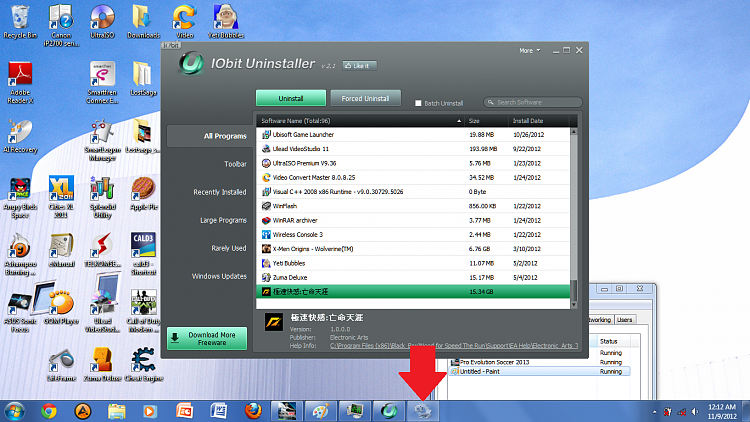Click the Forced Uninstall button
The height and width of the screenshot is (422, 750).
tap(365, 98)
